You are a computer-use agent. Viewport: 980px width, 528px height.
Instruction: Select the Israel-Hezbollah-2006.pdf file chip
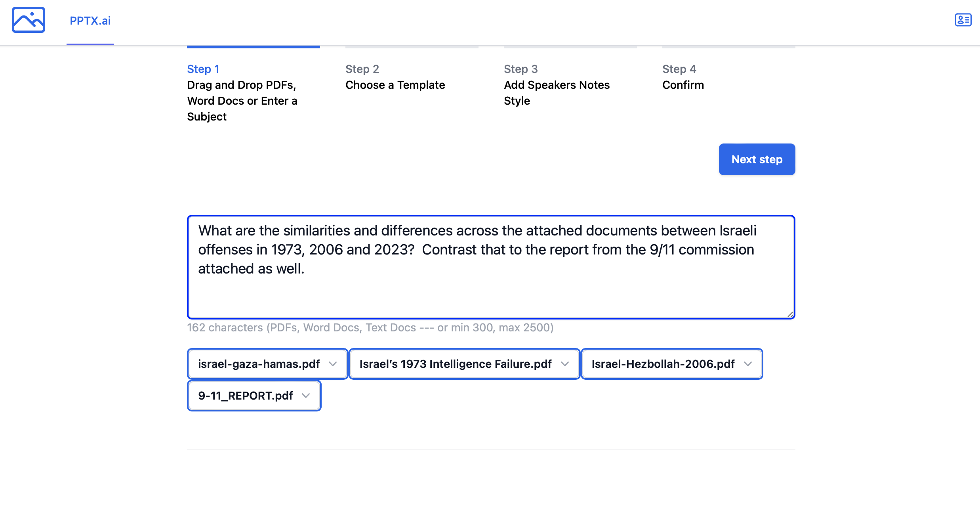[x=663, y=364]
